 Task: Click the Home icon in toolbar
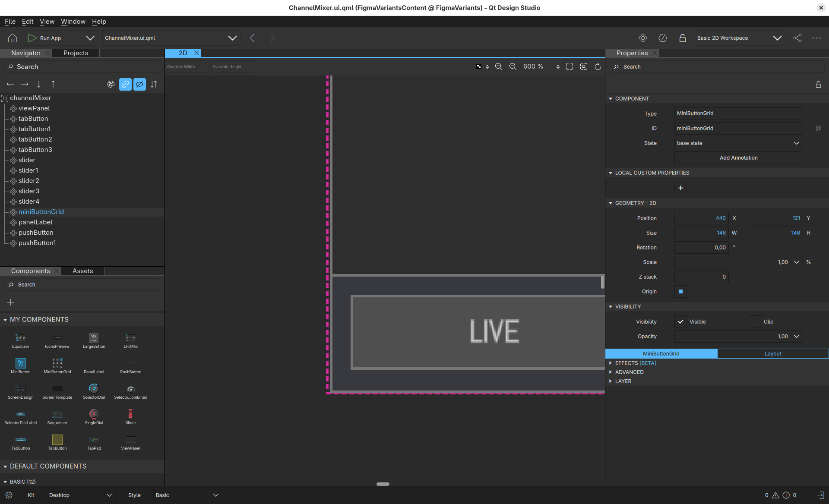point(13,38)
